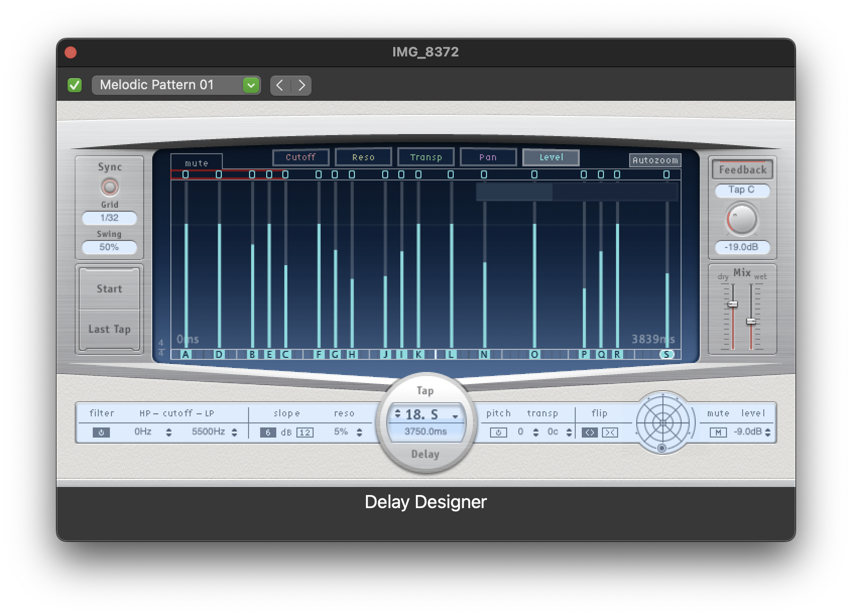The image size is (852, 616).
Task: Toggle the tap mute M button
Action: [718, 432]
